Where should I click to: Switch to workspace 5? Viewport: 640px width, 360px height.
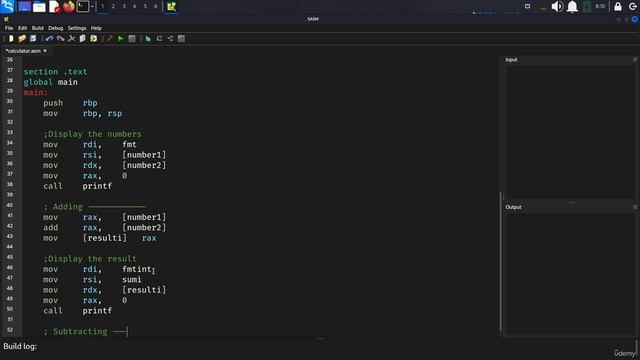[x=145, y=6]
